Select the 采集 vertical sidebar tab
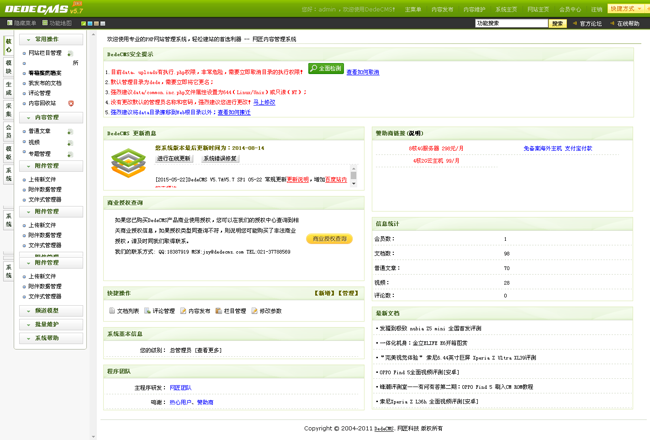Image resolution: width=650 pixels, height=440 pixels. pyautogui.click(x=8, y=110)
